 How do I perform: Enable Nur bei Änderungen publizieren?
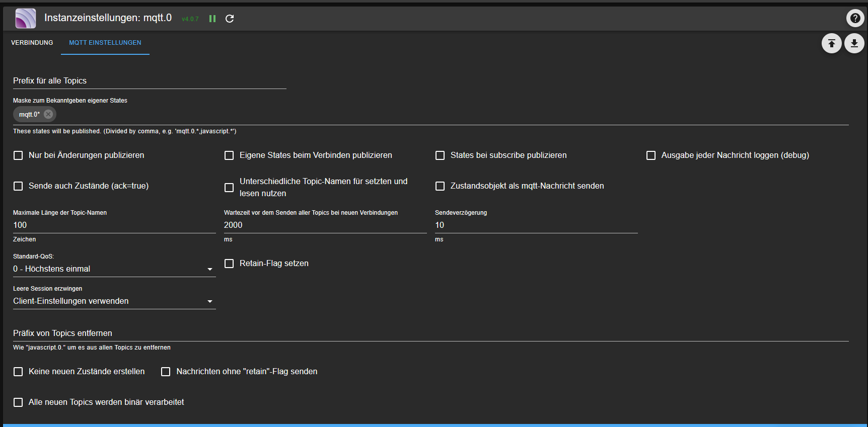click(18, 155)
